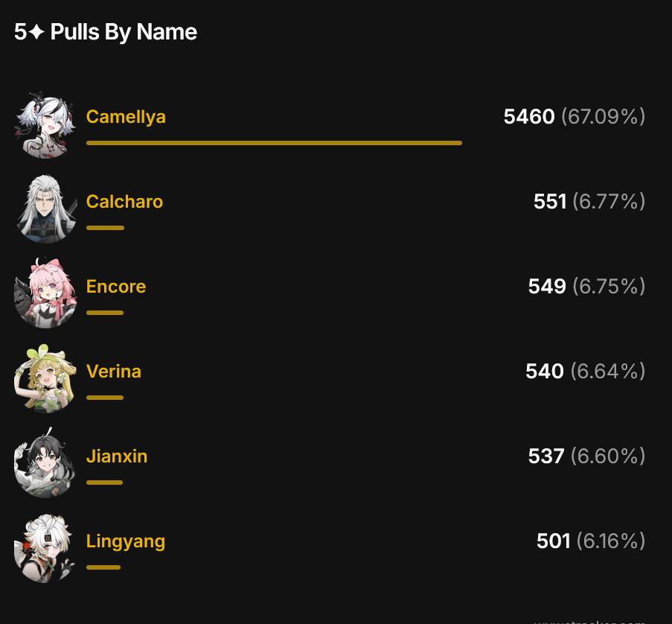Open the Calcharo name link
This screenshot has height=624, width=672.
125,202
